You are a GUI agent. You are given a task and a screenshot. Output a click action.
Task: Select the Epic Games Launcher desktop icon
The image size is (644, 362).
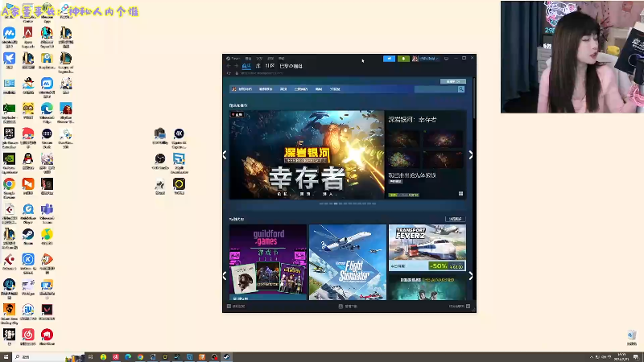[x=9, y=137]
